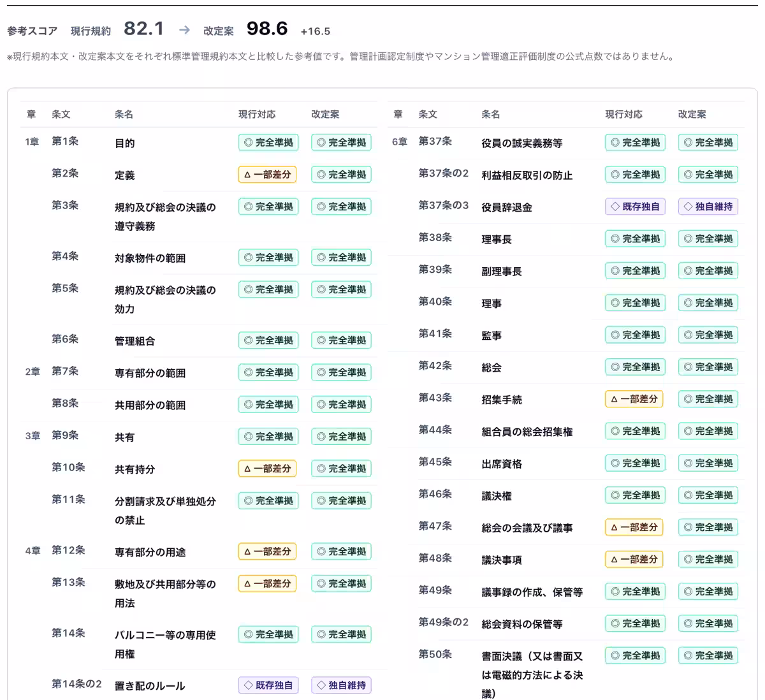Click the chapter label 4章
The width and height of the screenshot is (765, 700).
tap(33, 550)
